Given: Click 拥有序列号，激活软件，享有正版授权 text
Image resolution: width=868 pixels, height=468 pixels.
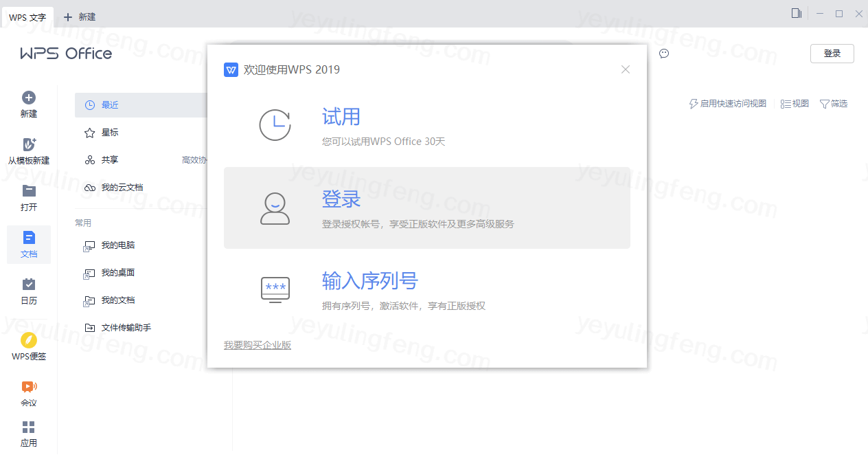Looking at the screenshot, I should (x=404, y=306).
